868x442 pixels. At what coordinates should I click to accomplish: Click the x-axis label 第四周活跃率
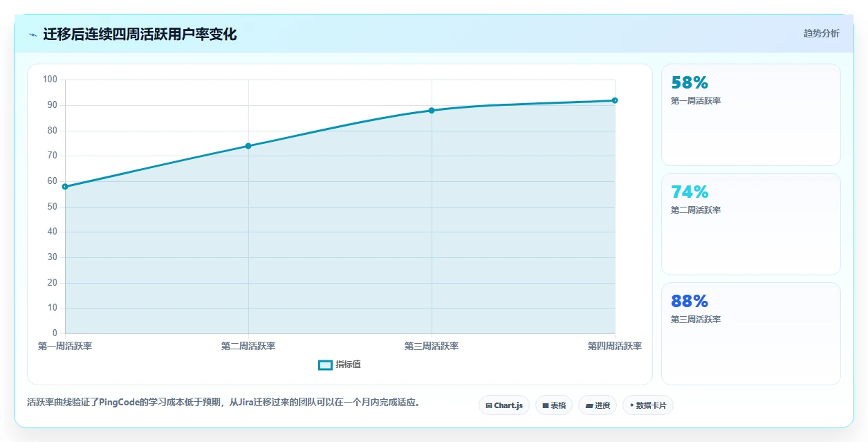tap(615, 346)
